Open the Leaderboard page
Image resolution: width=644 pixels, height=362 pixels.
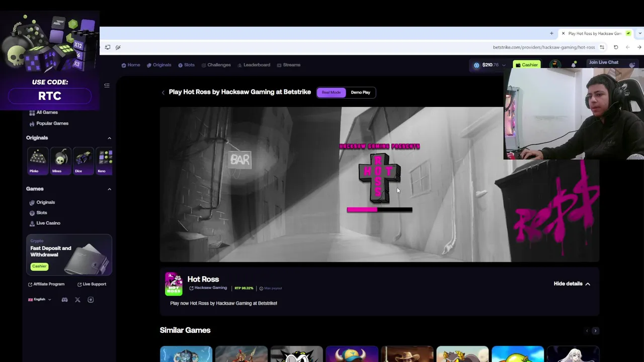click(x=254, y=65)
